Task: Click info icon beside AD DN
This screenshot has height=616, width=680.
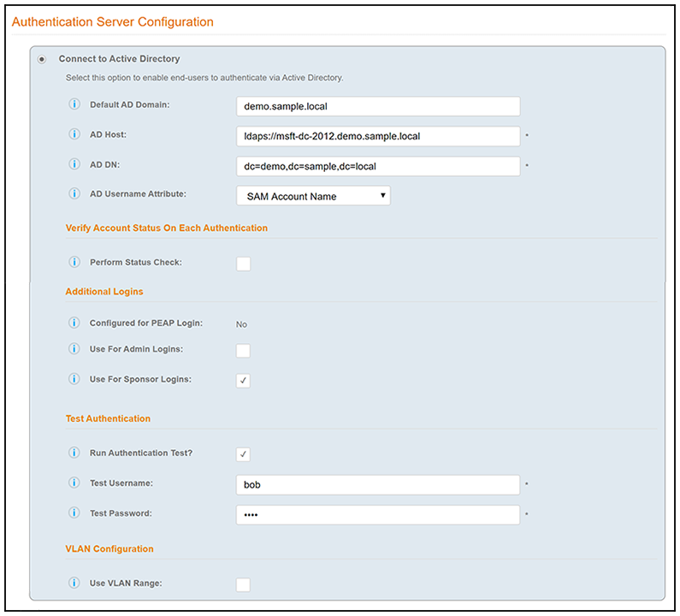Action: pyautogui.click(x=74, y=164)
